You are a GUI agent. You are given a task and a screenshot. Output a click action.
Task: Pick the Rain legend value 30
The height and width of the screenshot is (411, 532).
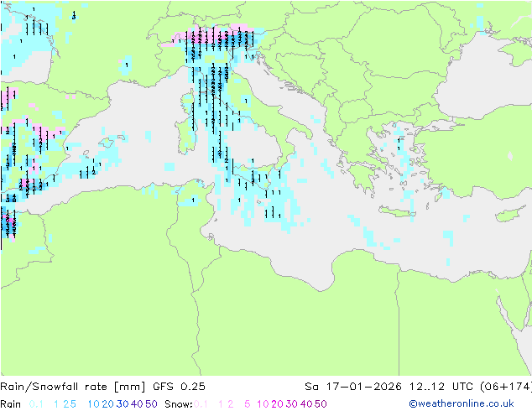[123, 404]
